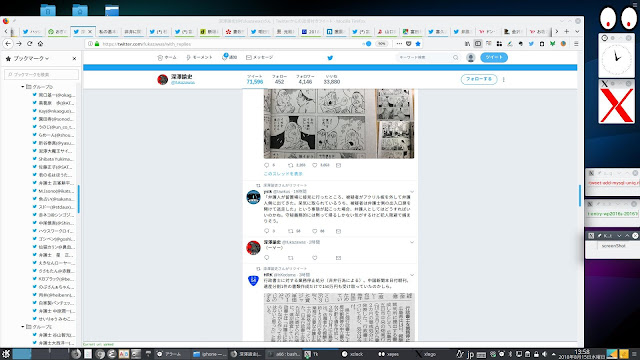Screen dimensions: 640x360
Task: Click the retweet icon under the manga tweet
Action: [x=291, y=165]
